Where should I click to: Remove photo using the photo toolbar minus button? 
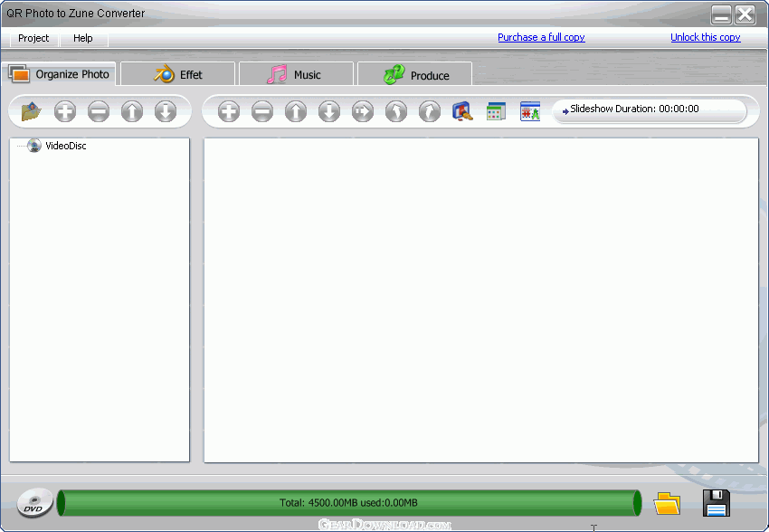[262, 111]
